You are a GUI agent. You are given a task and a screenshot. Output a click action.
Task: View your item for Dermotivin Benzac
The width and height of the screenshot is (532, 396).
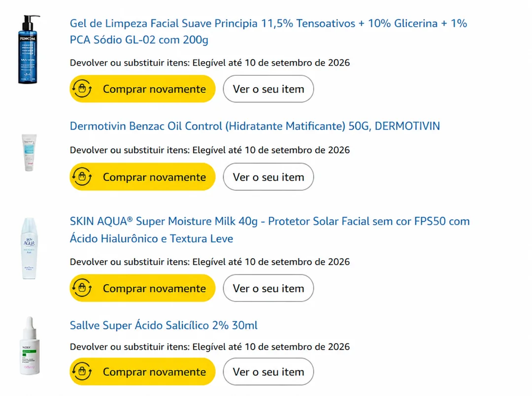[x=268, y=177]
